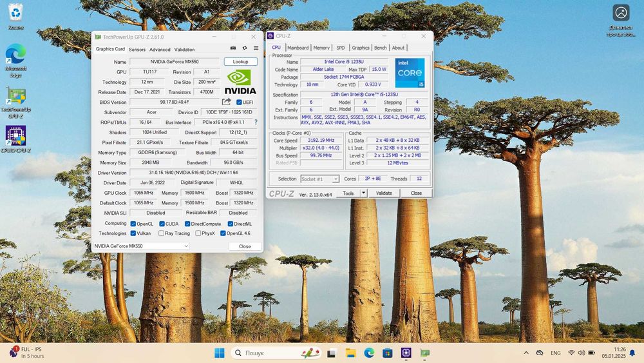Open File Explorer from taskbar
The width and height of the screenshot is (644, 363).
(350, 353)
